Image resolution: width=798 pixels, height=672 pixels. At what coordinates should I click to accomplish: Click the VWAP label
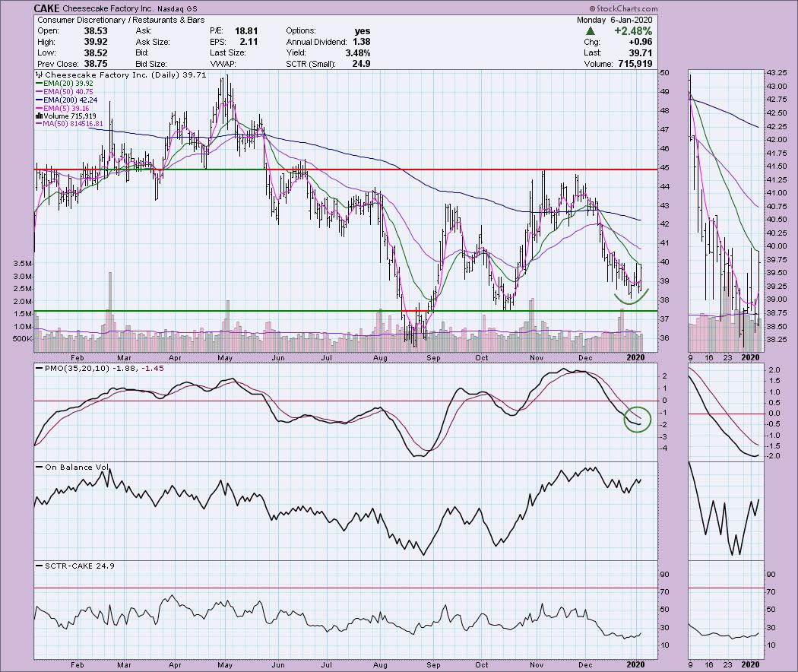223,64
